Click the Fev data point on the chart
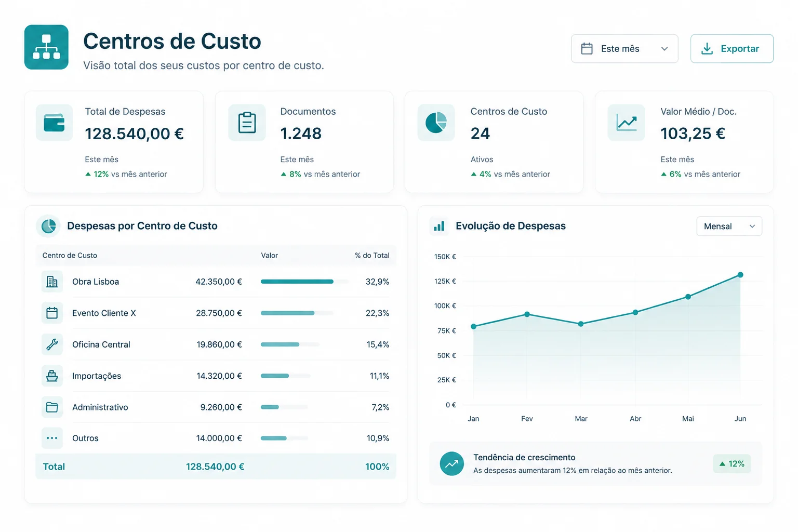Image resolution: width=798 pixels, height=532 pixels. (x=527, y=314)
